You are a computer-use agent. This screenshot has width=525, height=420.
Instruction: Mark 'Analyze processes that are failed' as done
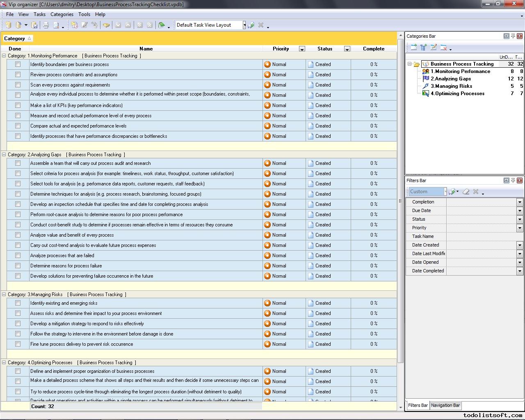click(18, 256)
